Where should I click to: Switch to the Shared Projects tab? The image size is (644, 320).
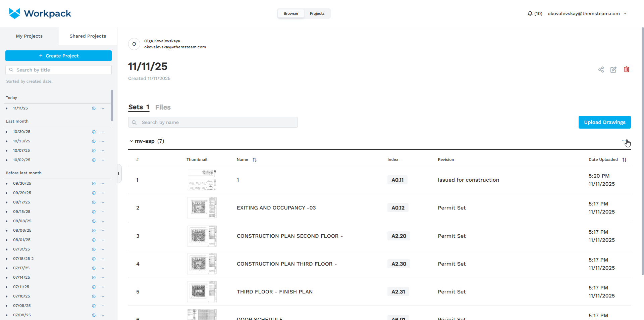coord(88,36)
